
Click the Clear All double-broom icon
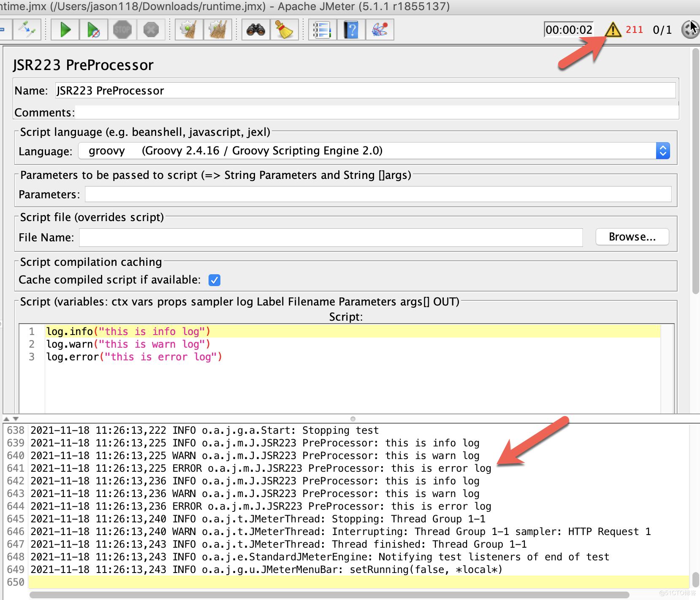(x=217, y=30)
